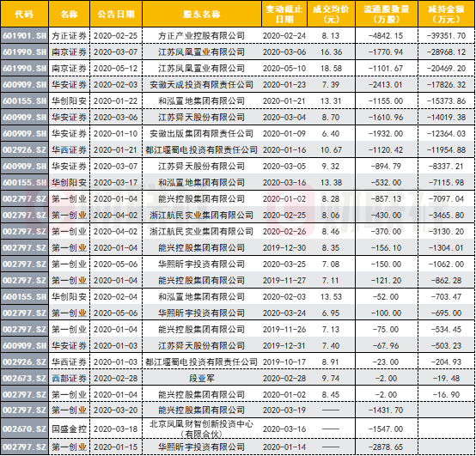
Task: Click the 股东名称 column header
Action: (x=202, y=14)
